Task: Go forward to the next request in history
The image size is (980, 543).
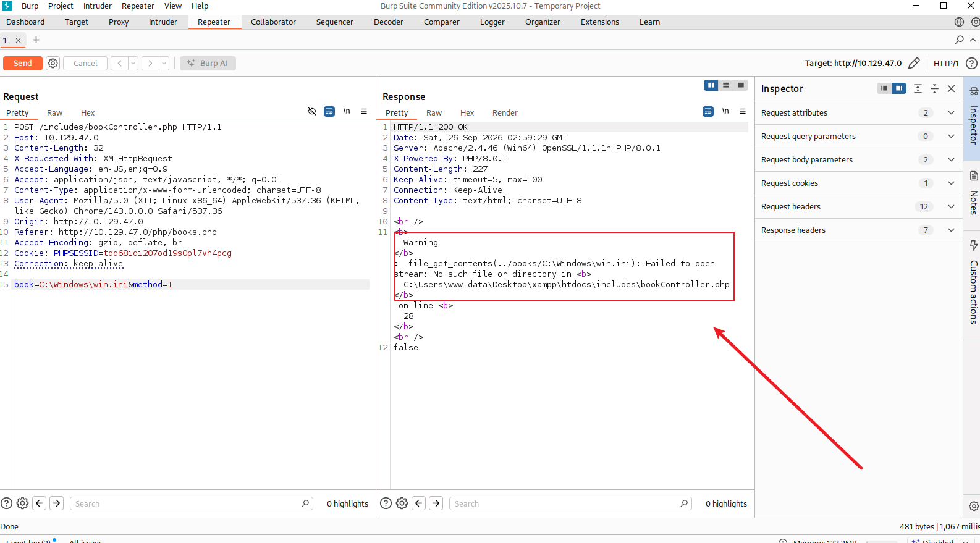Action: click(x=150, y=63)
